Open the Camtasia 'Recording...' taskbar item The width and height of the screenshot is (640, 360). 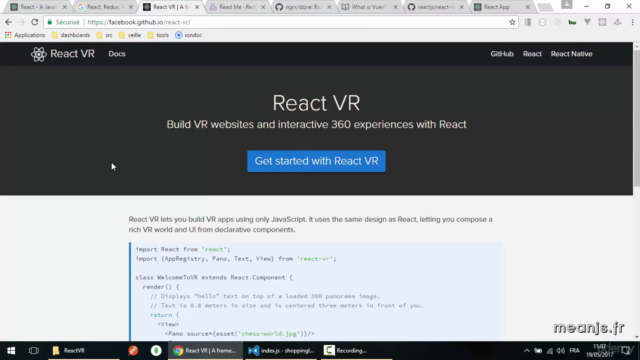click(x=355, y=351)
